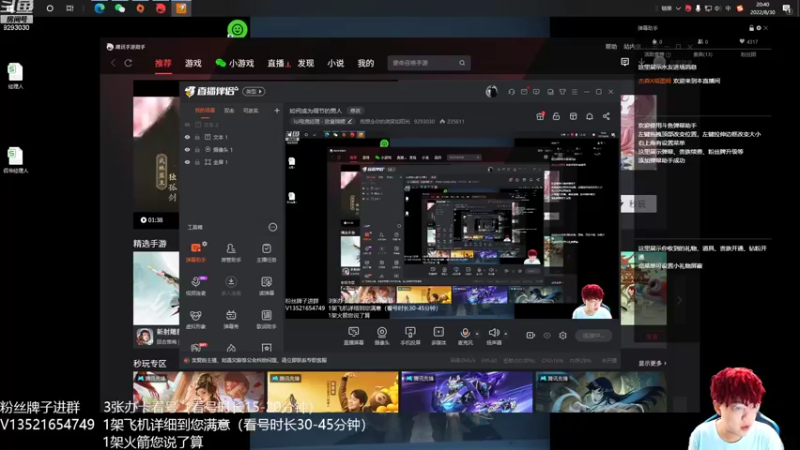Toggle visibility of 摄像头 1 layer

187,149
